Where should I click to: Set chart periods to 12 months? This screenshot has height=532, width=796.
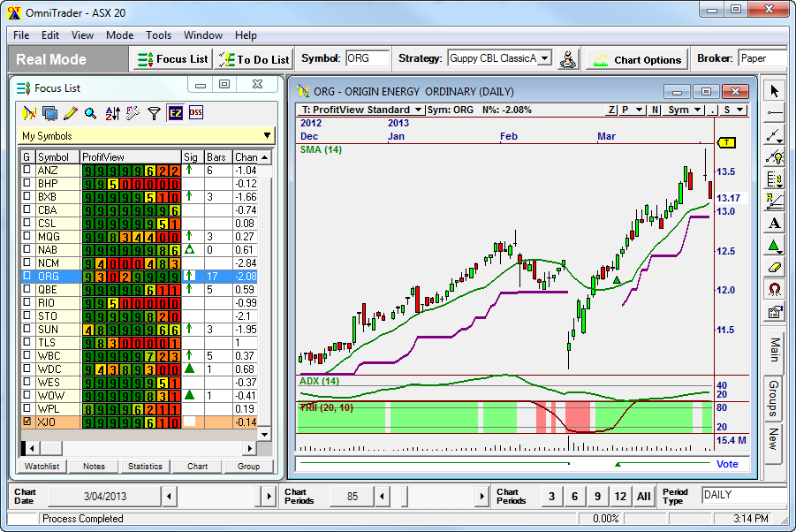coord(620,496)
